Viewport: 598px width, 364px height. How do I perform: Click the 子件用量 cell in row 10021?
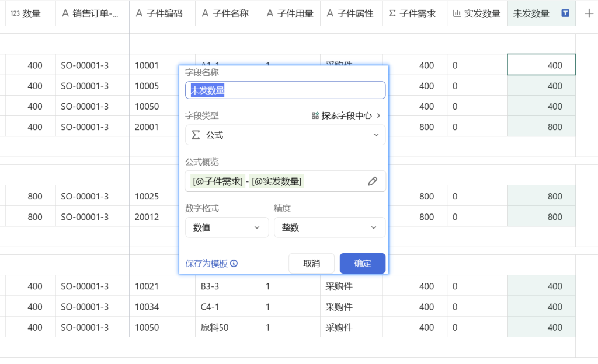tap(290, 286)
